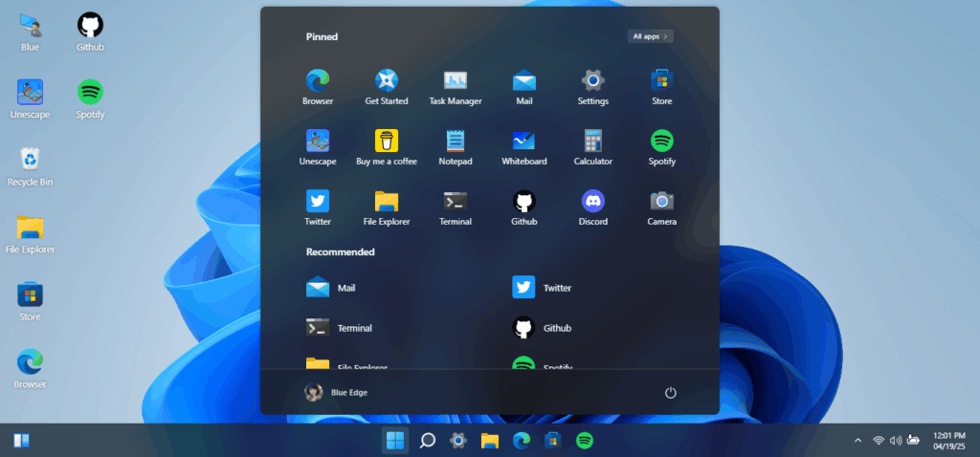This screenshot has width=980, height=457.
Task: Open the Blue desktop shortcut
Action: (x=30, y=33)
